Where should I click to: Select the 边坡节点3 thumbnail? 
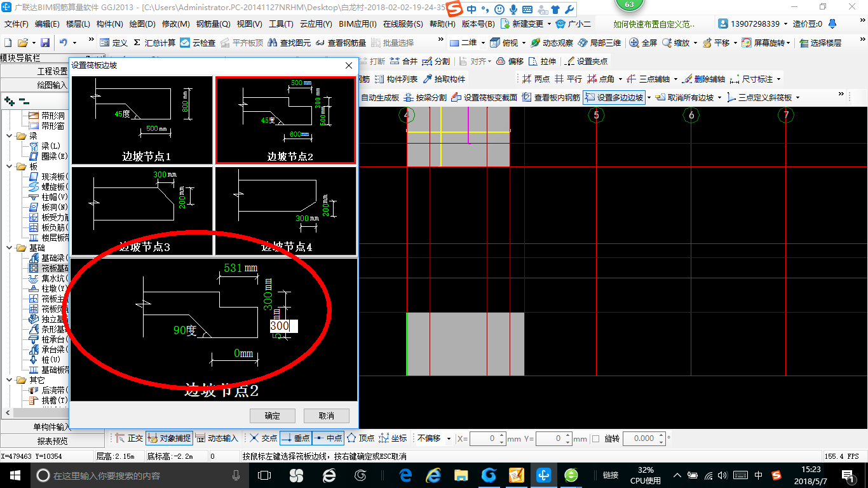point(142,210)
